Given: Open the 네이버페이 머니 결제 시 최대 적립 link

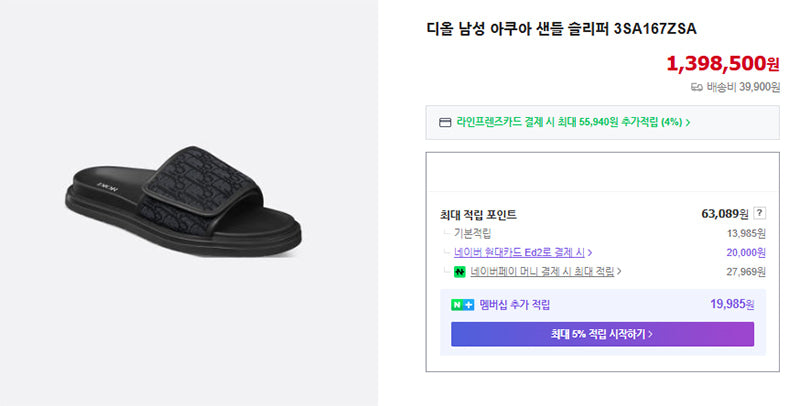Looking at the screenshot, I should (x=542, y=272).
